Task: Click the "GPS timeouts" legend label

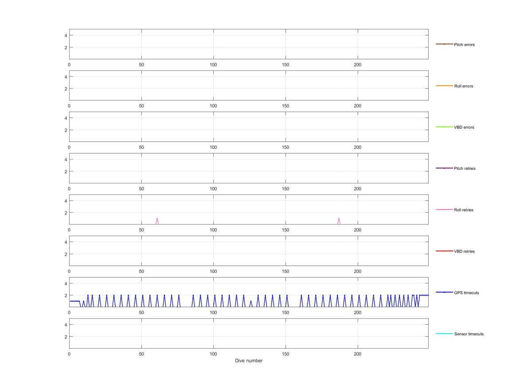Action: pos(466,293)
